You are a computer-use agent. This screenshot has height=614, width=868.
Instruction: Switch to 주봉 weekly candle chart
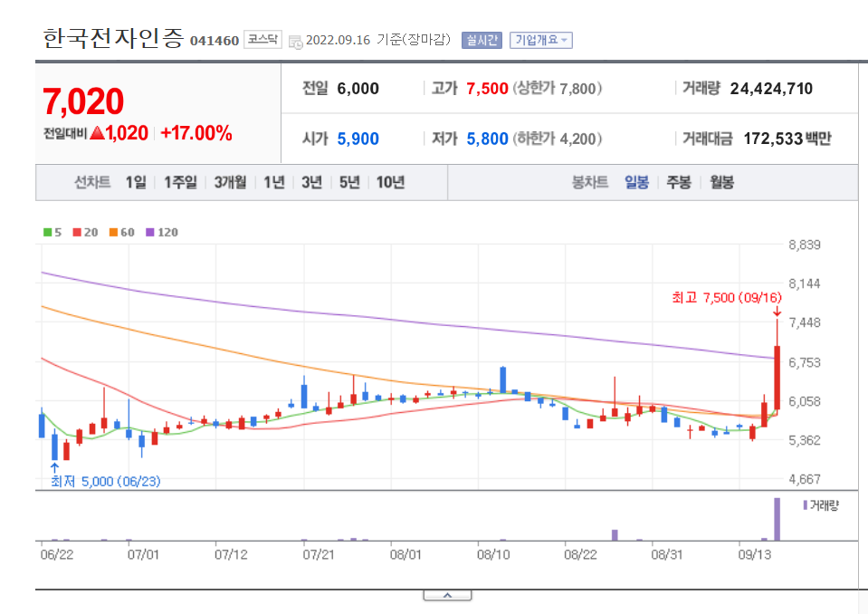pyautogui.click(x=679, y=182)
